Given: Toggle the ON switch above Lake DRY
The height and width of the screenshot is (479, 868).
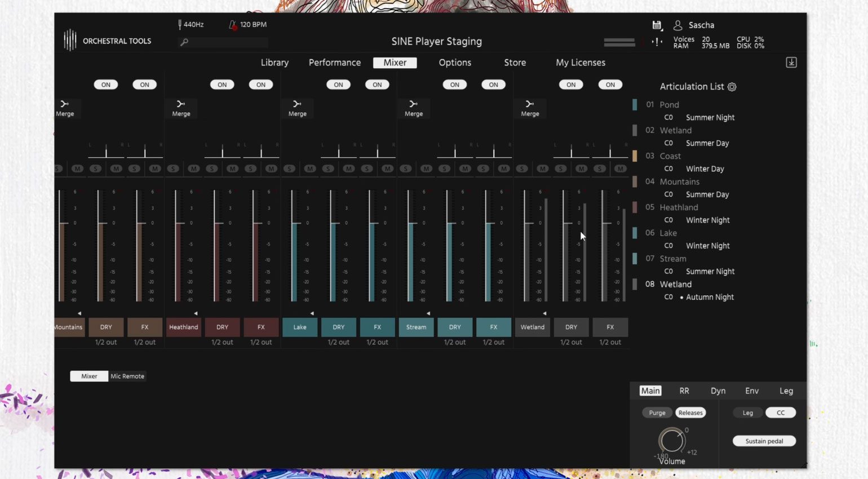Looking at the screenshot, I should point(338,85).
